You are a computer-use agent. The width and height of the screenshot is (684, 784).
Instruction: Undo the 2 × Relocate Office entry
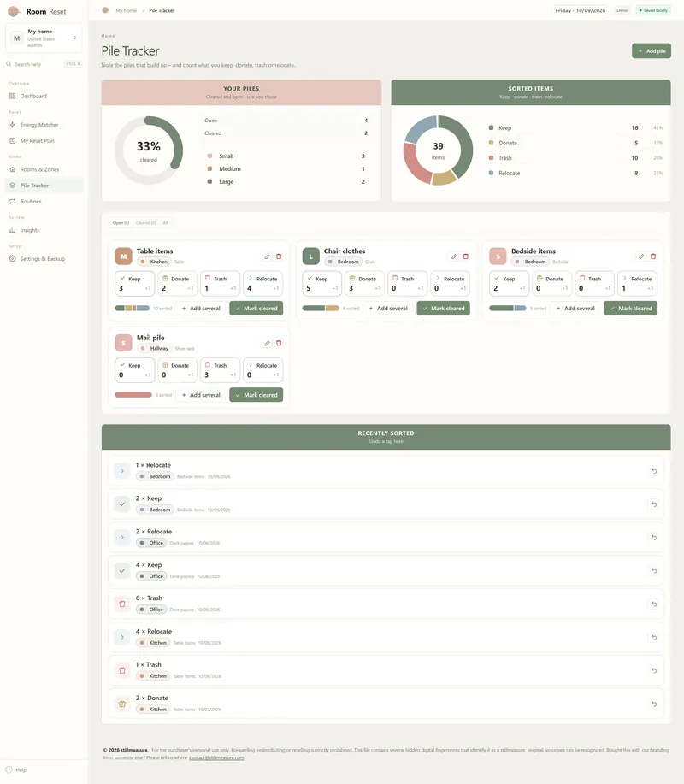click(x=653, y=538)
